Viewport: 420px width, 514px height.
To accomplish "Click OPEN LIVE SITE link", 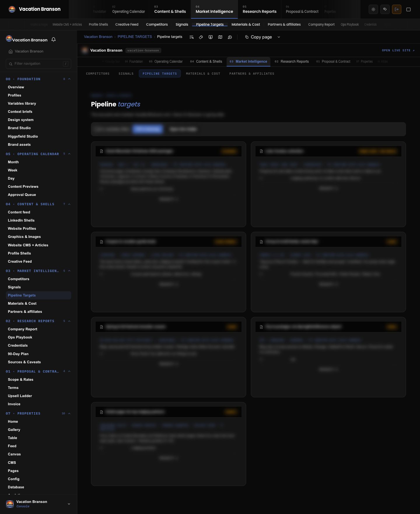I will [x=398, y=50].
